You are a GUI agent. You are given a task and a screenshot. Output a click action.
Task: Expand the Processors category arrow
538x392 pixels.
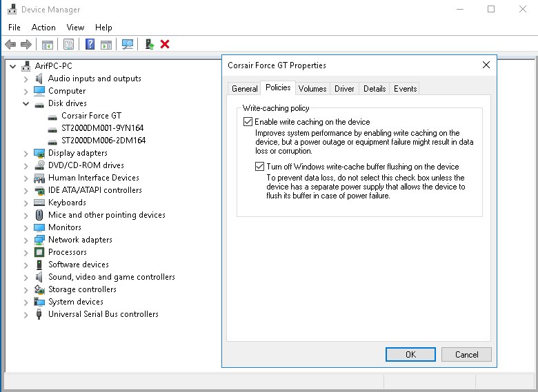[26, 253]
